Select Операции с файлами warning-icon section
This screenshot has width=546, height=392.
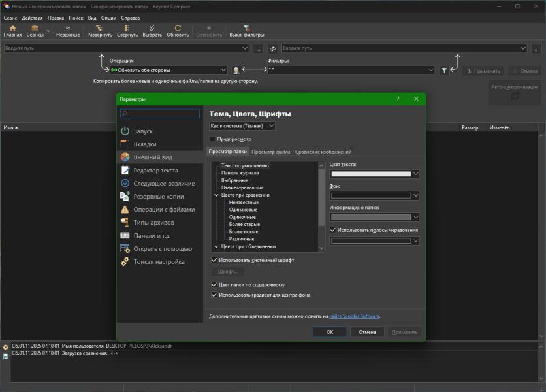click(163, 210)
